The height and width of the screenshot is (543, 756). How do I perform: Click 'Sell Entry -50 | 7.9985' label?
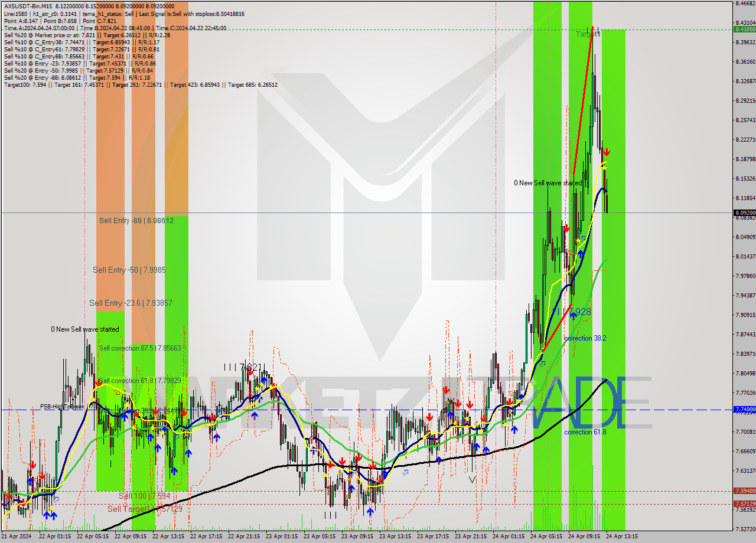pos(129,270)
